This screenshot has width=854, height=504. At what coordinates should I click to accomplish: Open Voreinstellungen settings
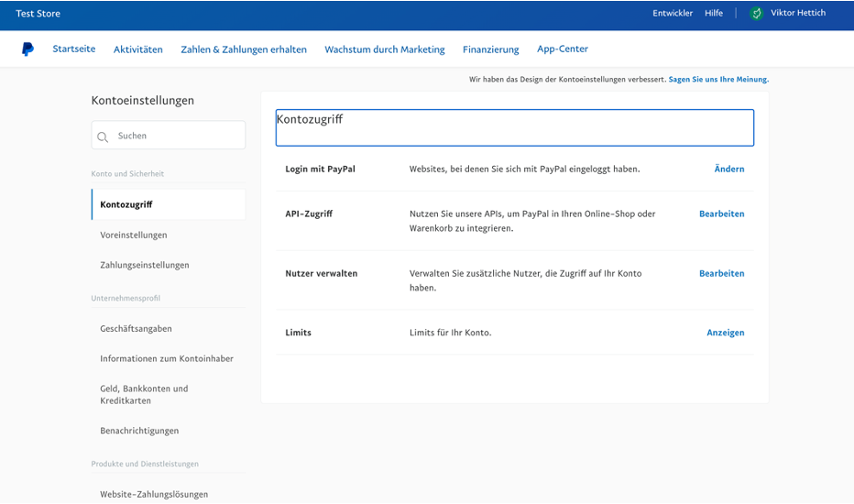(x=134, y=236)
